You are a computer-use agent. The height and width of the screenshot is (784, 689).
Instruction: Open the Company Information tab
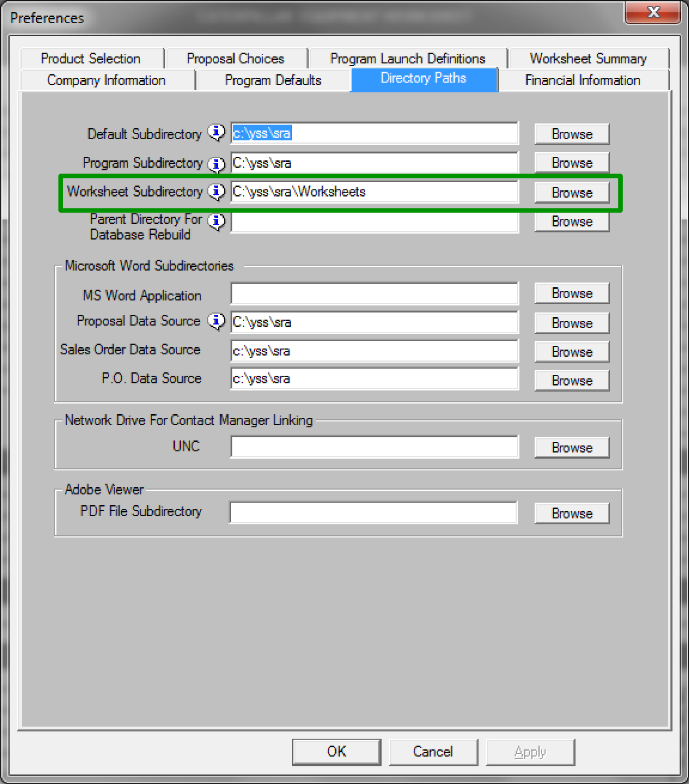coord(106,80)
